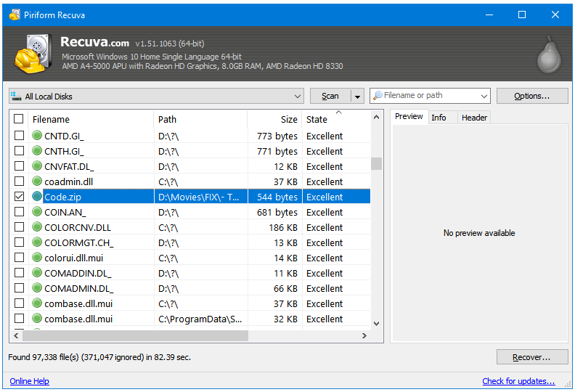
Task: Sort by the Path column header
Action: (x=200, y=119)
